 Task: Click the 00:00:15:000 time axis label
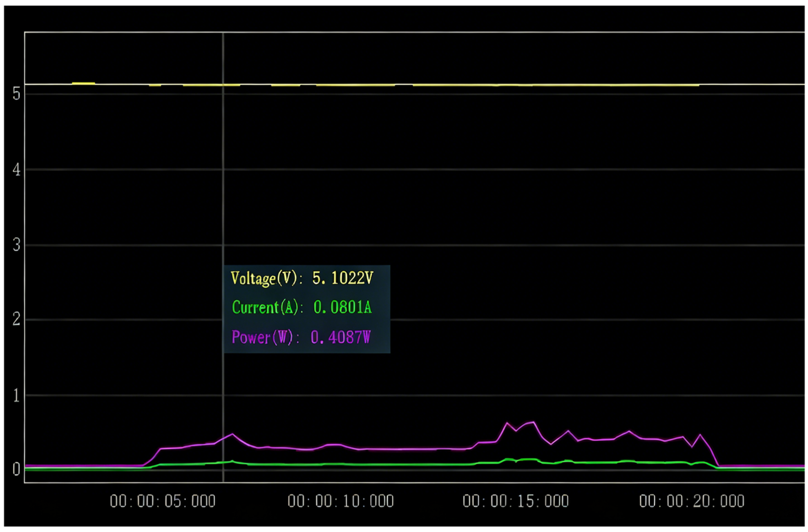coord(516,501)
